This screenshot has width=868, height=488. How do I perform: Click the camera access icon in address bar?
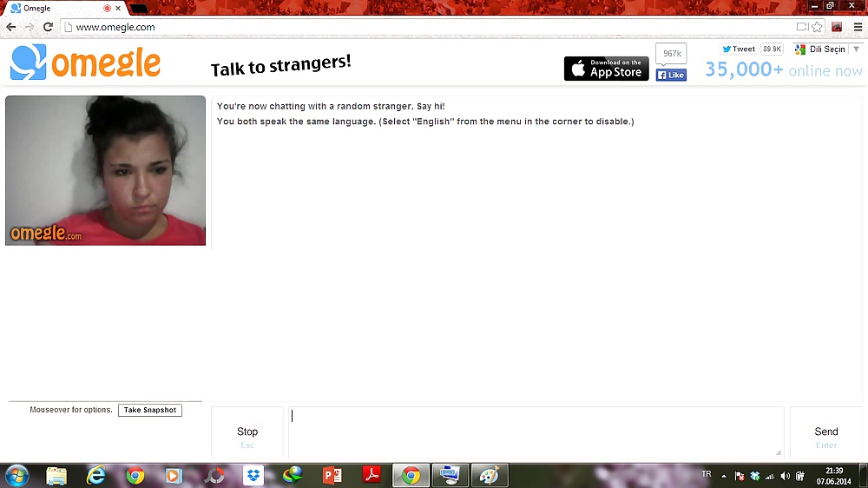pos(802,27)
